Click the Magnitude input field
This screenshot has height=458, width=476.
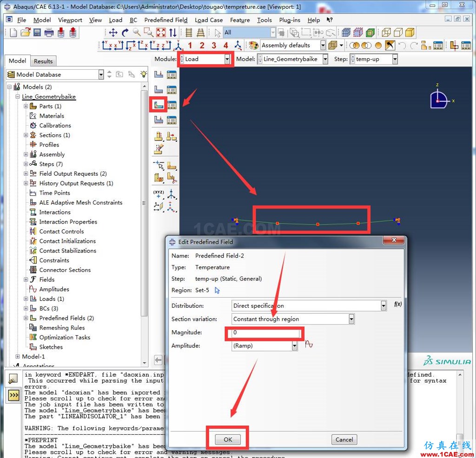coord(265,332)
